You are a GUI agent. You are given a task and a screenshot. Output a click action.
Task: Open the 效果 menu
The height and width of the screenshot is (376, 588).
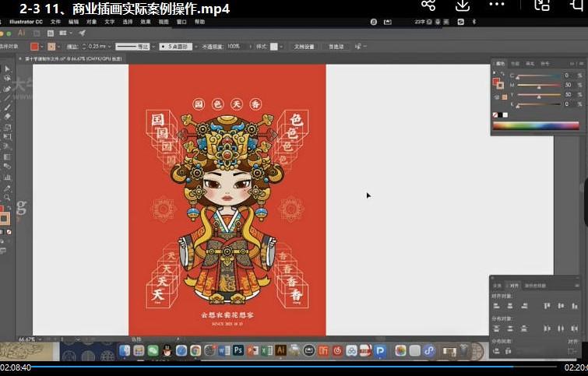tap(146, 22)
